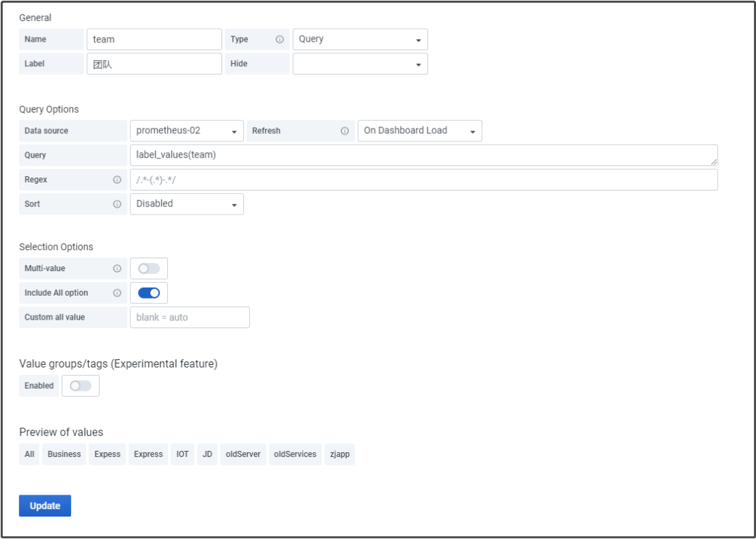
Task: Click the Sort info icon
Action: (x=117, y=204)
